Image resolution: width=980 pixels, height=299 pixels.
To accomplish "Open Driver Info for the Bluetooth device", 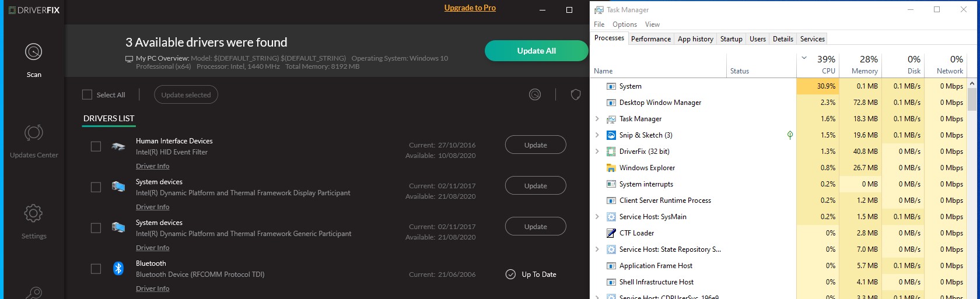I will click(153, 289).
